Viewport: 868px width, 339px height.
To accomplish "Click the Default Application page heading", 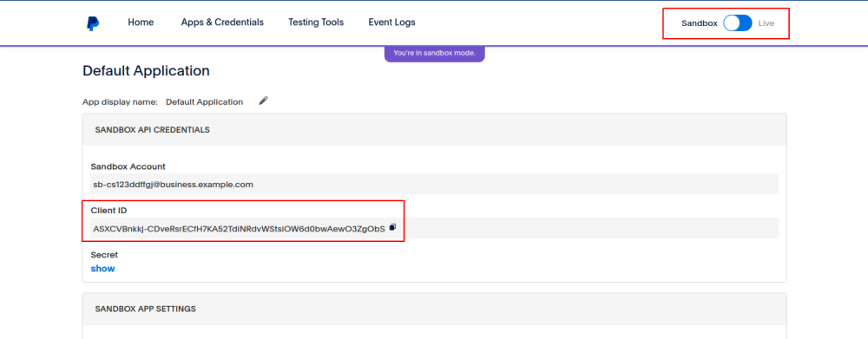I will pos(146,71).
